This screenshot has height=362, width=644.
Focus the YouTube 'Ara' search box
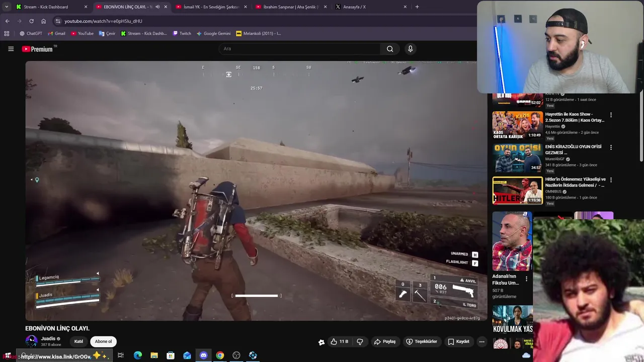tap(300, 49)
